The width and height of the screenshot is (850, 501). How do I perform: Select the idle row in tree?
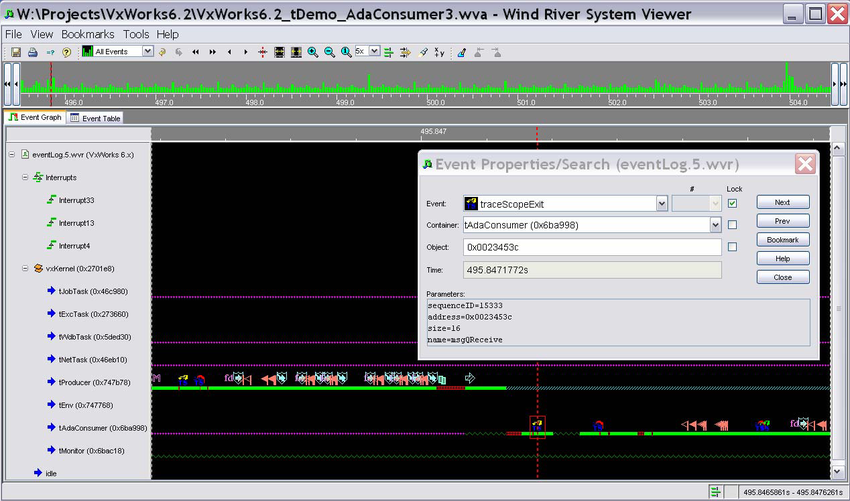(x=46, y=473)
